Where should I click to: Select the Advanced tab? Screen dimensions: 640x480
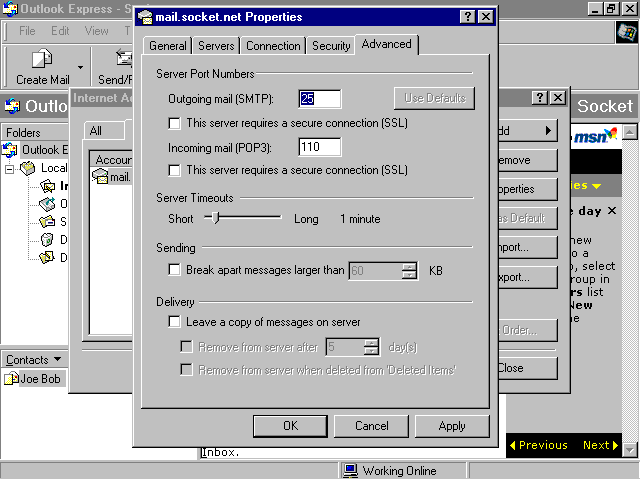387,44
